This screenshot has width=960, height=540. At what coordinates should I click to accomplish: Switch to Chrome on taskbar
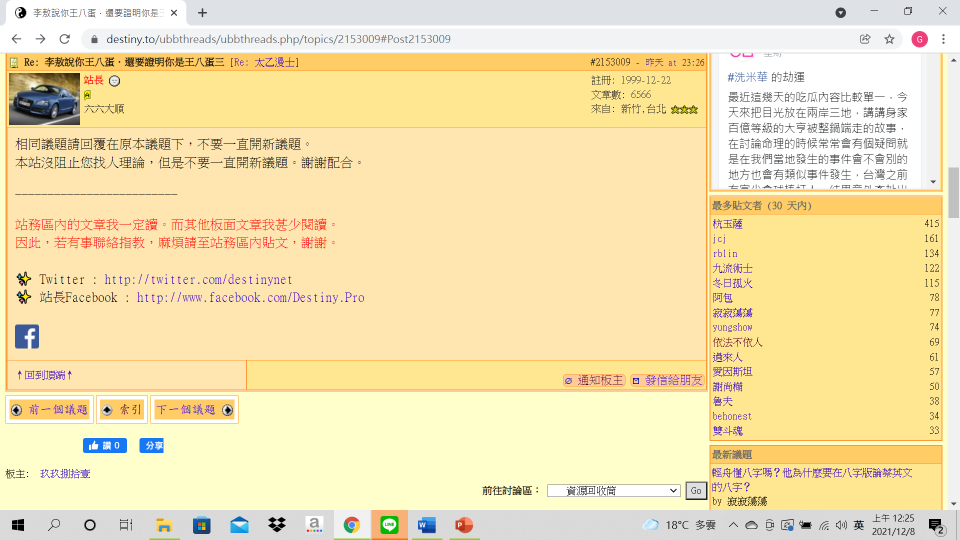pyautogui.click(x=351, y=525)
